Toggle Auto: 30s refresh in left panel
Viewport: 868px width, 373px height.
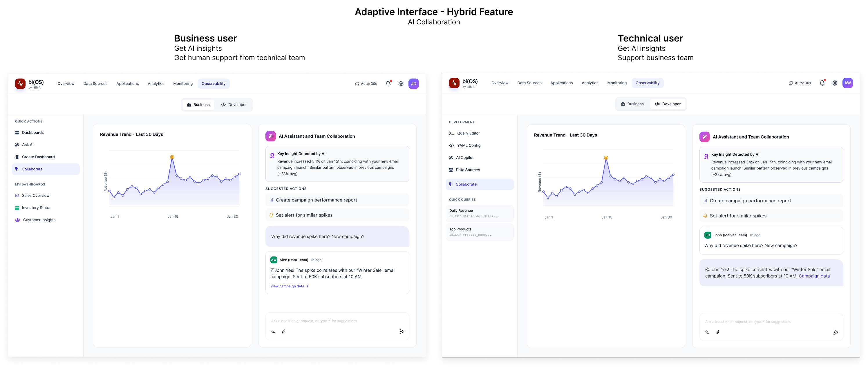coord(366,84)
